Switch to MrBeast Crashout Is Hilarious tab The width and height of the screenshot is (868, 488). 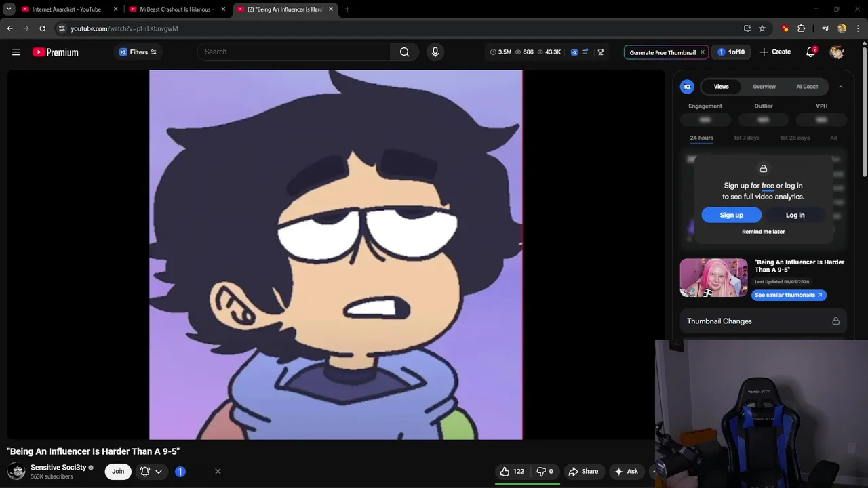click(x=176, y=9)
